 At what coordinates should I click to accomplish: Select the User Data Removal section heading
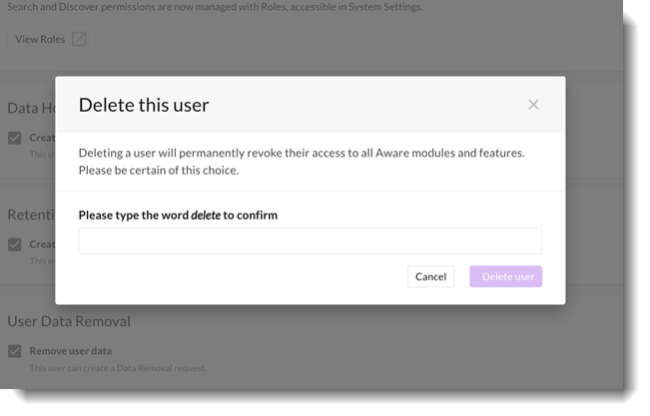click(x=69, y=321)
